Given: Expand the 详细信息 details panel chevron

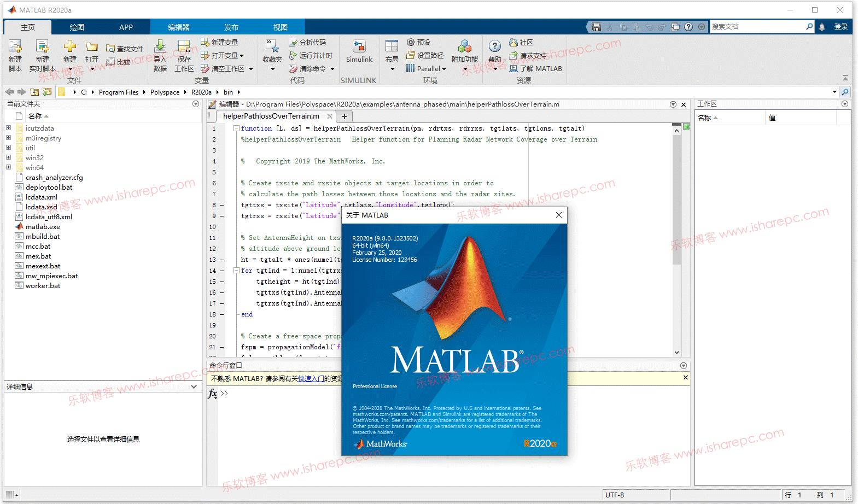Looking at the screenshot, I should pos(194,386).
